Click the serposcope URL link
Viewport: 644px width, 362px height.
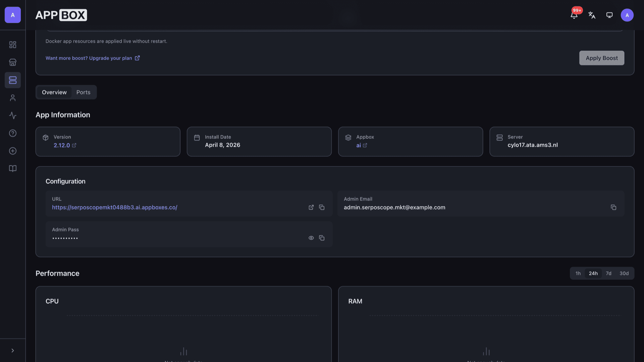click(x=115, y=207)
